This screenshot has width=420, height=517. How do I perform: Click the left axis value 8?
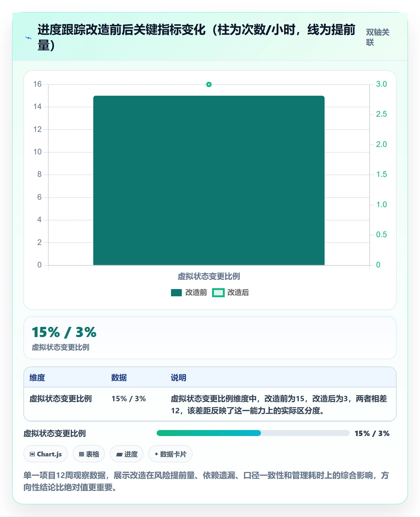click(x=39, y=175)
